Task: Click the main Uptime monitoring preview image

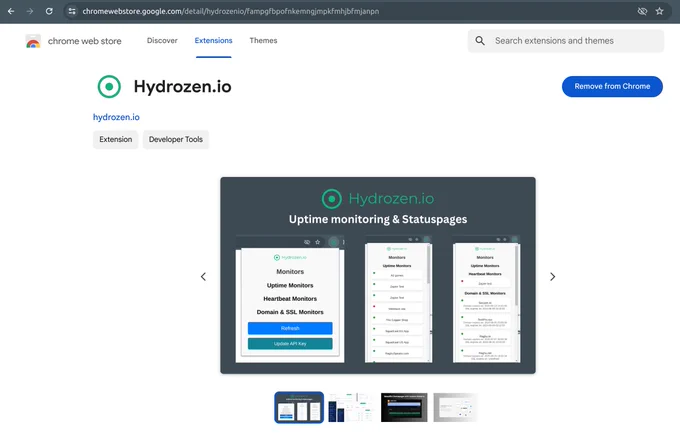Action: click(x=378, y=275)
